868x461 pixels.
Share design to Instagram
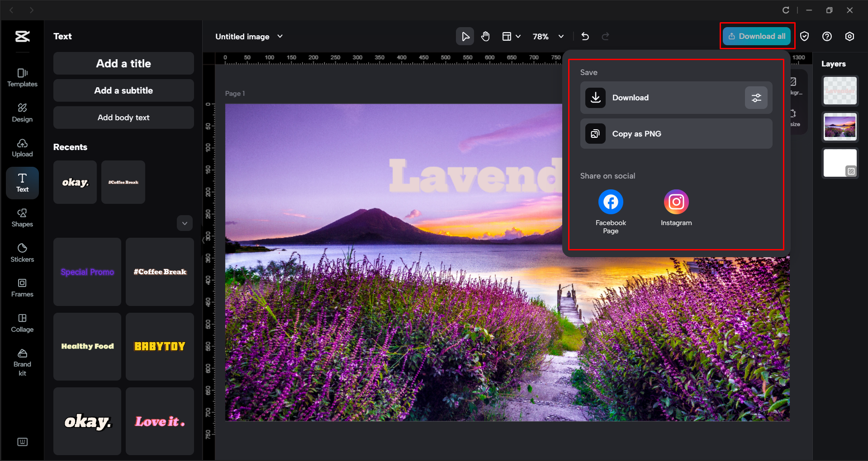[676, 202]
